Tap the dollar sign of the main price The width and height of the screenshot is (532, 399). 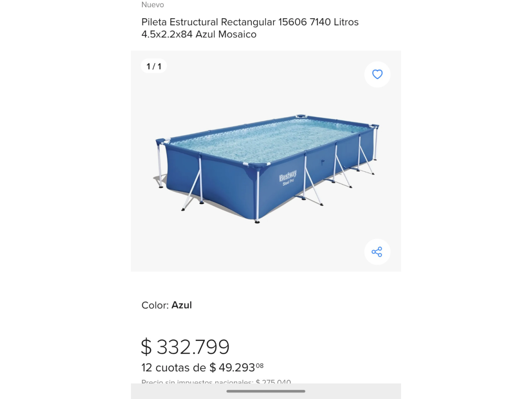146,347
